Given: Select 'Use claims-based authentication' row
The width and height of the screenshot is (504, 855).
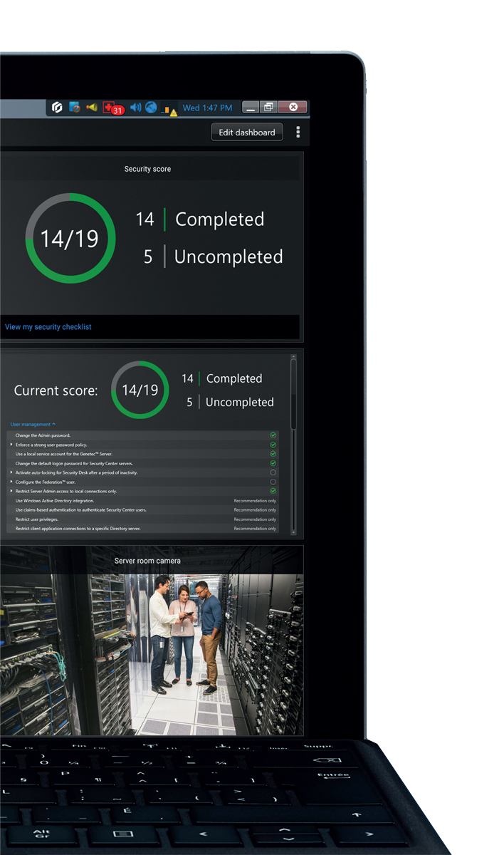Looking at the screenshot, I should [x=143, y=510].
